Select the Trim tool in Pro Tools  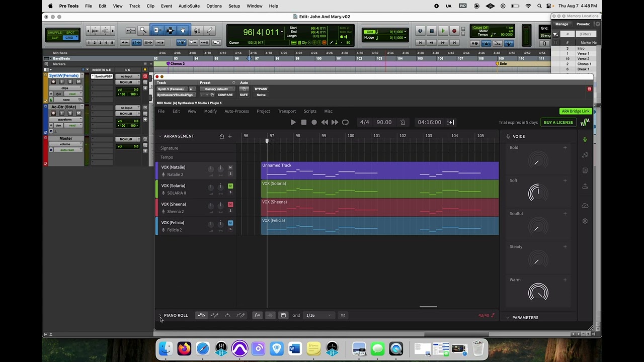[157, 31]
